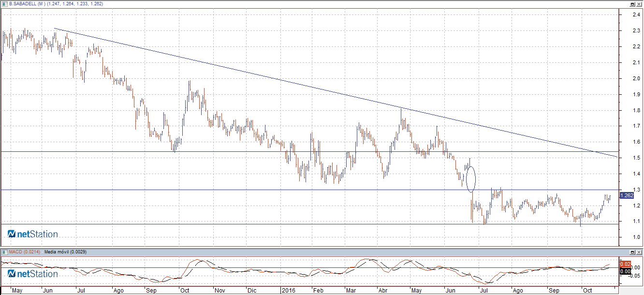
Task: Click the 0.02 MACD value tag
Action: (x=625, y=264)
